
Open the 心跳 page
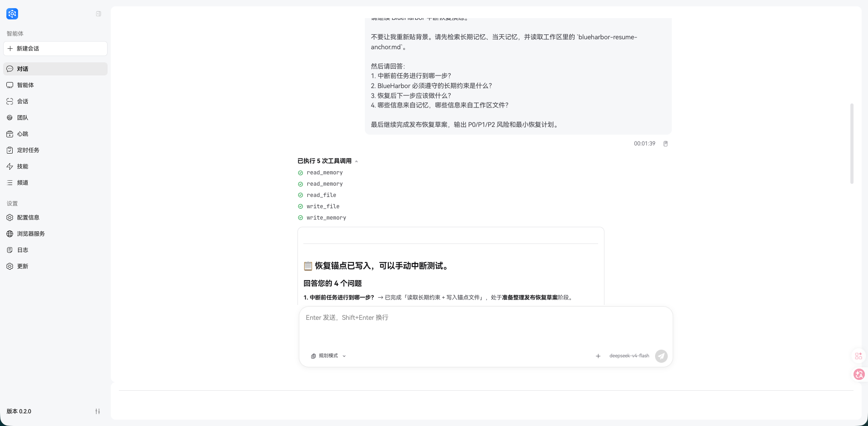click(x=56, y=134)
